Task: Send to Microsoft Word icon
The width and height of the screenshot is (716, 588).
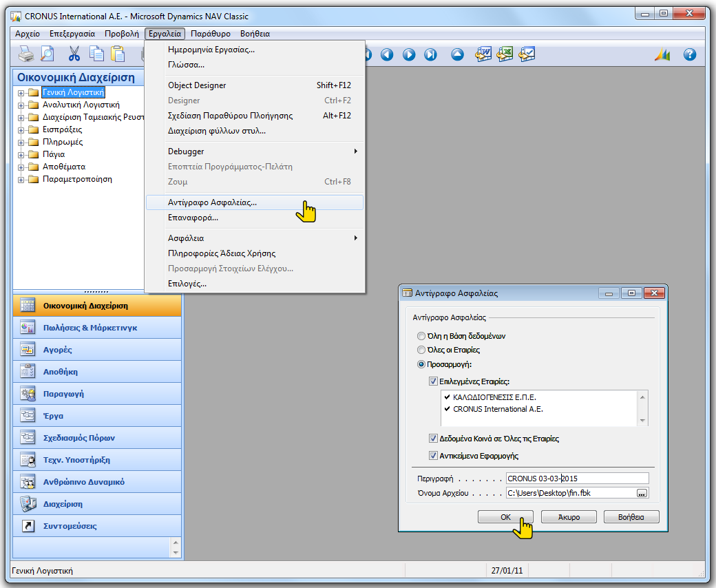Action: click(483, 54)
